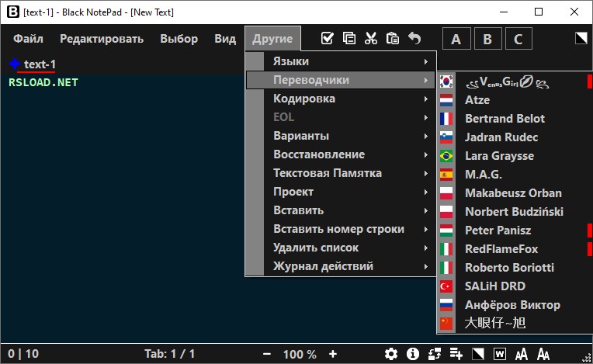Screen dimensions: 593x364
Task: Open Журнал действий submenu
Action: pyautogui.click(x=341, y=266)
